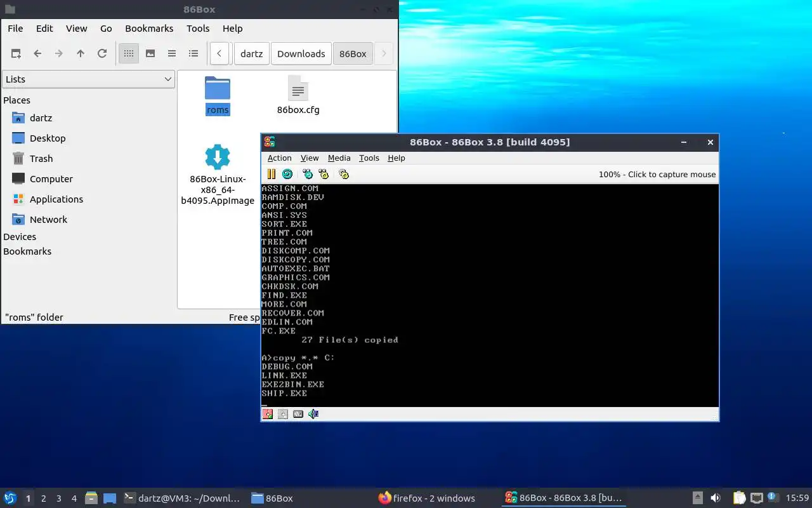Switch to workspace 4
Viewport: 812px width, 508px height.
click(74, 498)
